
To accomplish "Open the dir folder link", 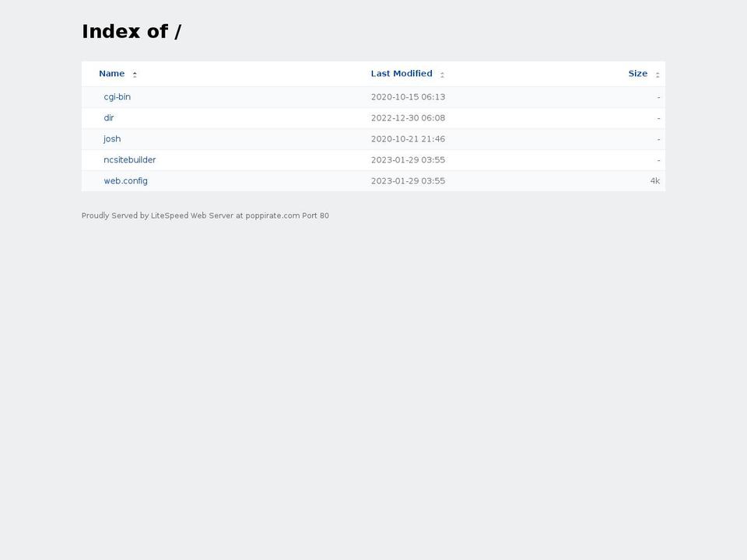I will pyautogui.click(x=109, y=118).
